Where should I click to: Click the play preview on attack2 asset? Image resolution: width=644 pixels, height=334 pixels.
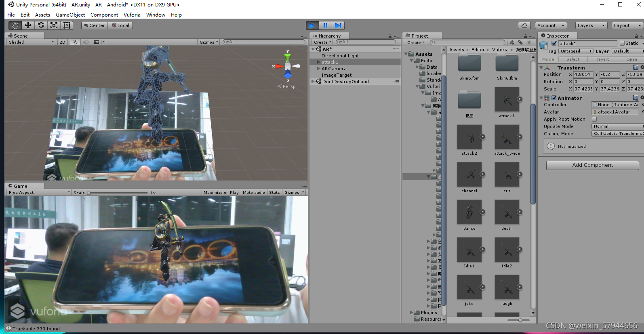[x=482, y=137]
